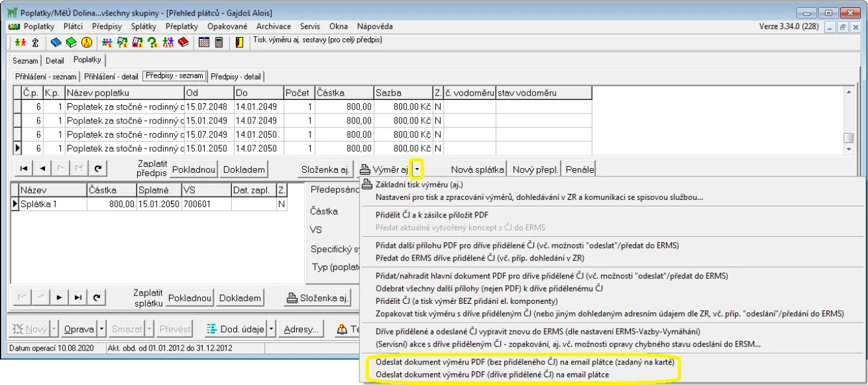The width and height of the screenshot is (868, 385).
Task: Click the green book toolbar icon
Action: coord(71,43)
